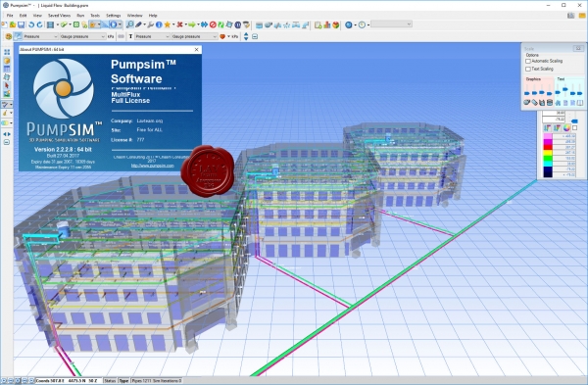Close the Scale options panel
The image size is (588, 385).
(578, 48)
